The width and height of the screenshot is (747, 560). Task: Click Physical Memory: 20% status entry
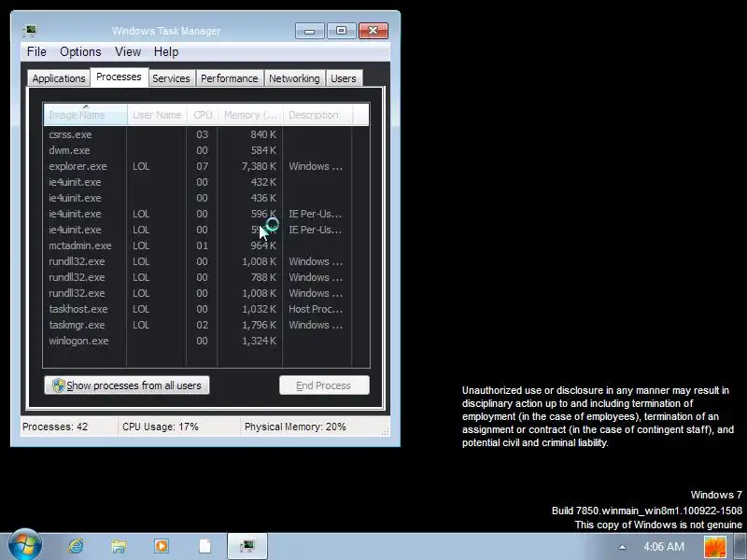(x=295, y=427)
